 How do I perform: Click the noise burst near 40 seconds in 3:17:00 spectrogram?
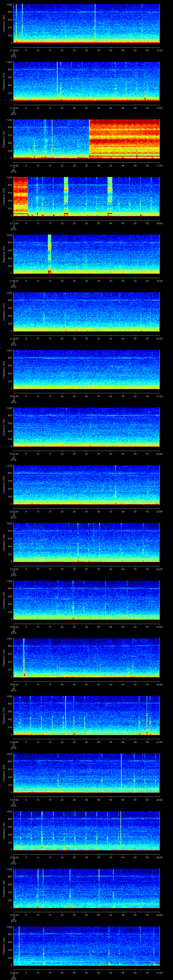point(110,196)
